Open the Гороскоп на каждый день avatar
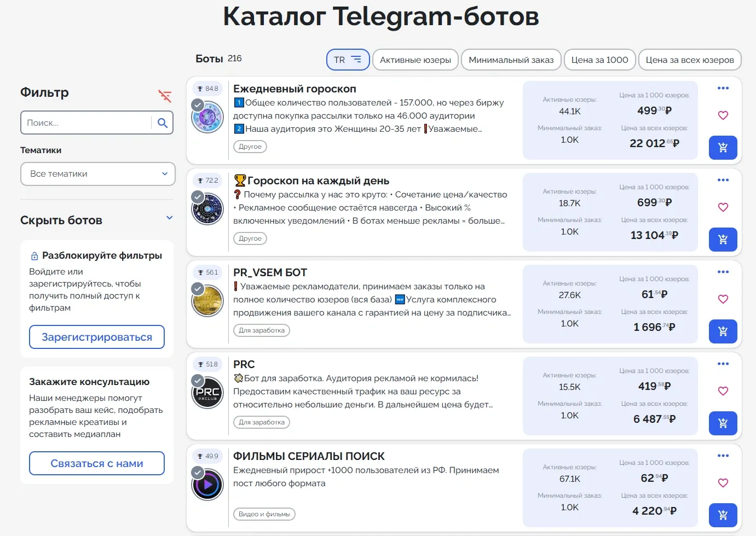Viewport: 756px width, 536px height. click(207, 209)
